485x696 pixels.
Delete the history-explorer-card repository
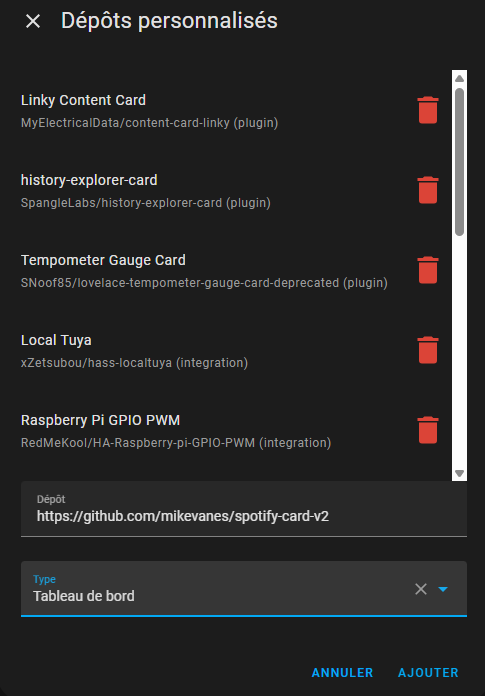pyautogui.click(x=428, y=190)
